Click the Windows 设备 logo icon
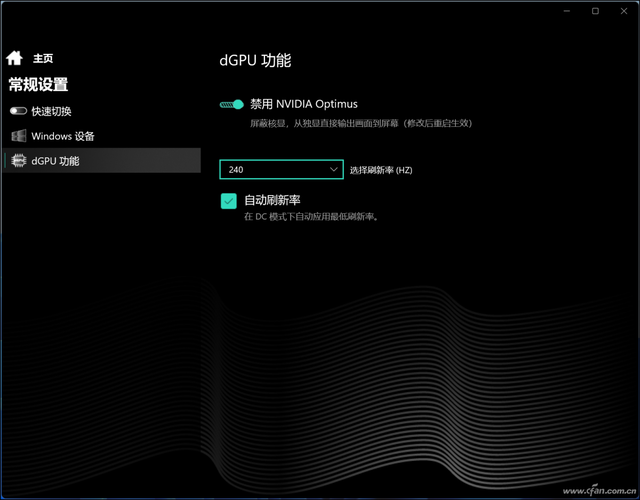Viewport: 640px width, 500px height. 19,136
